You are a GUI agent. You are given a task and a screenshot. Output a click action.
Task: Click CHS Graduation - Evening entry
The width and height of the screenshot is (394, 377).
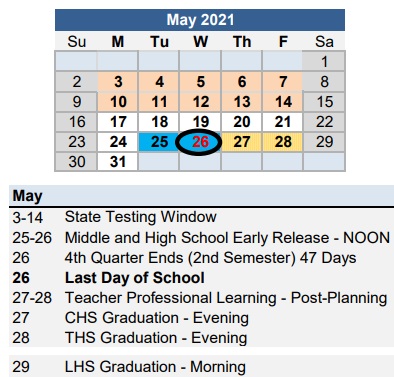[x=157, y=318]
